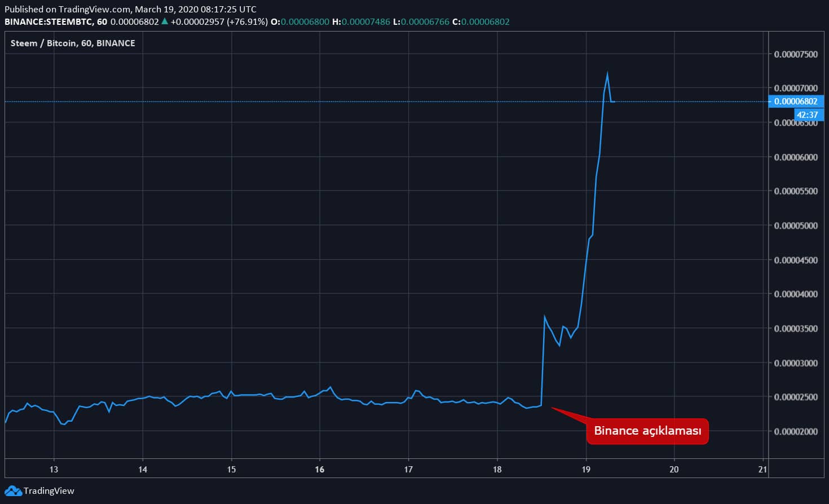Click the 0.00005000 price axis label
Image resolution: width=829 pixels, height=504 pixels.
pos(795,226)
